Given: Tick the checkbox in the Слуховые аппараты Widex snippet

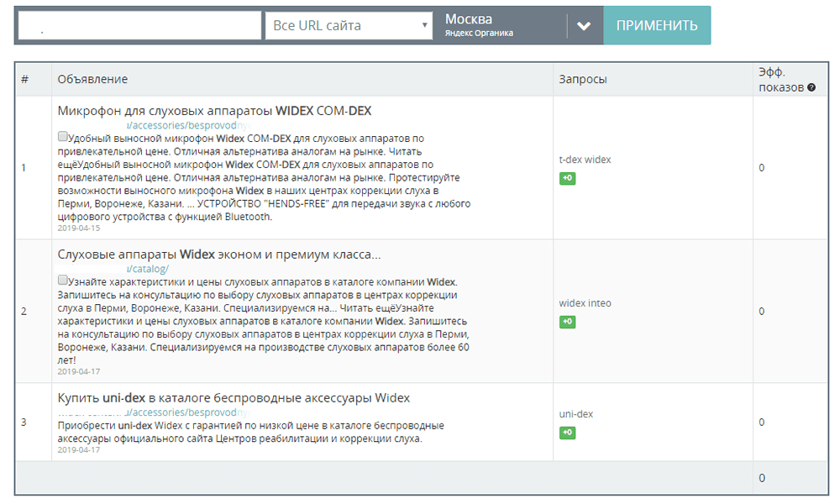Looking at the screenshot, I should [x=63, y=280].
